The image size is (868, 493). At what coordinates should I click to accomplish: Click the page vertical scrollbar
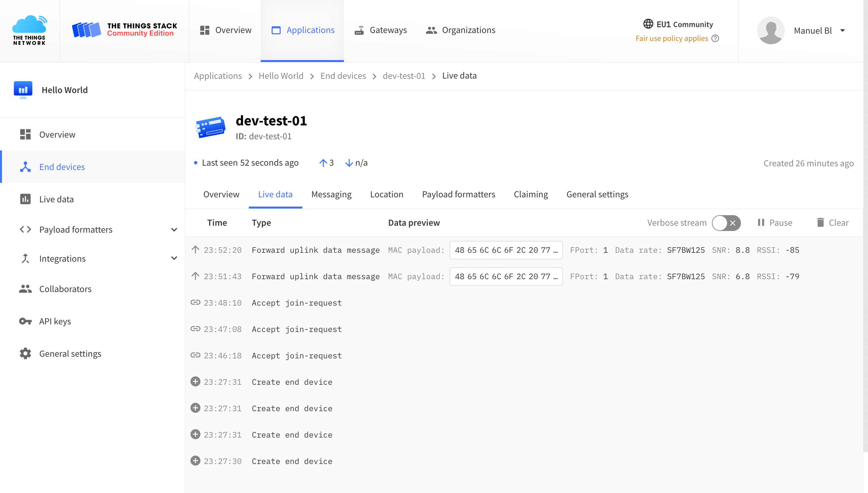[x=865, y=226]
